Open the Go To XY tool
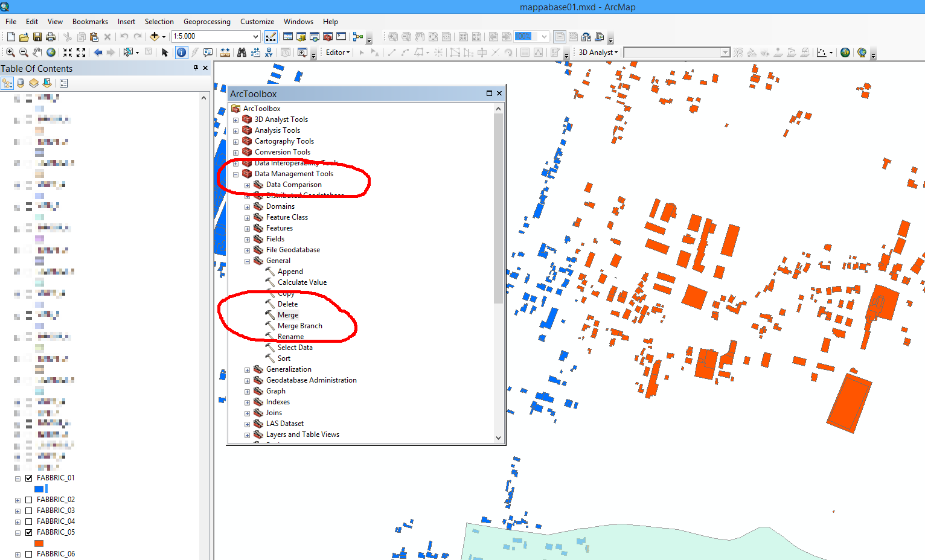 pyautogui.click(x=269, y=52)
